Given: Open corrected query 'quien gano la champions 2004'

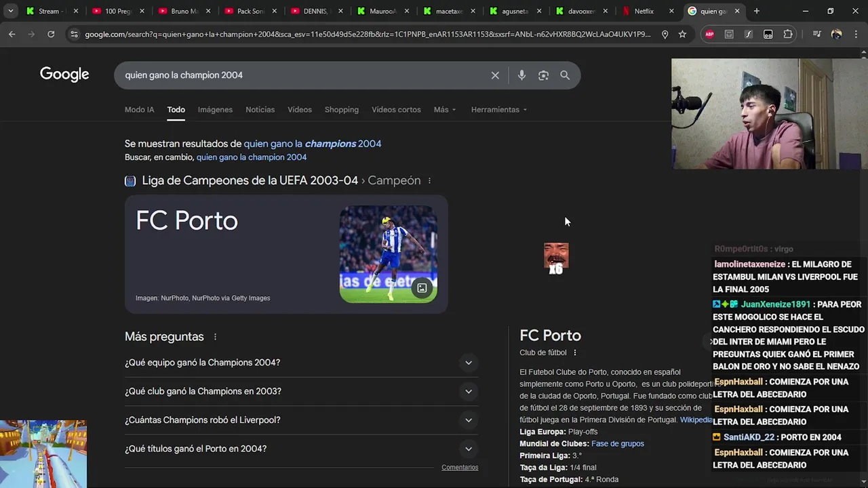Looking at the screenshot, I should coord(313,144).
